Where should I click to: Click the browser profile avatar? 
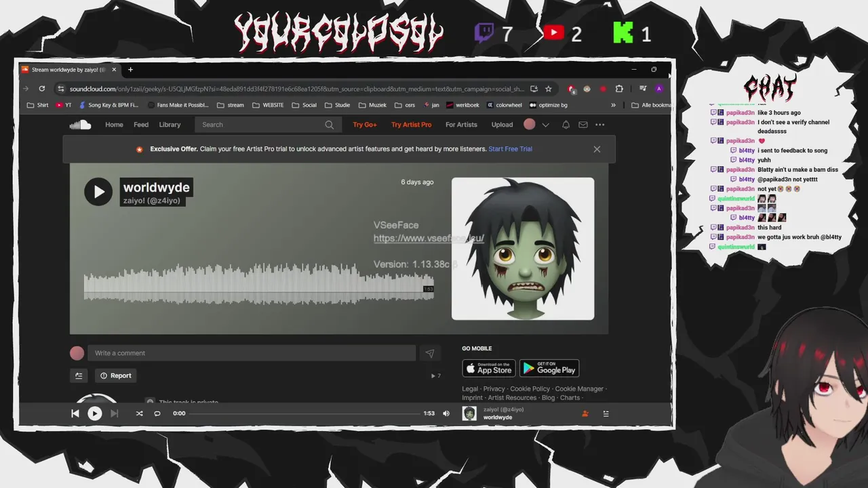pyautogui.click(x=658, y=89)
